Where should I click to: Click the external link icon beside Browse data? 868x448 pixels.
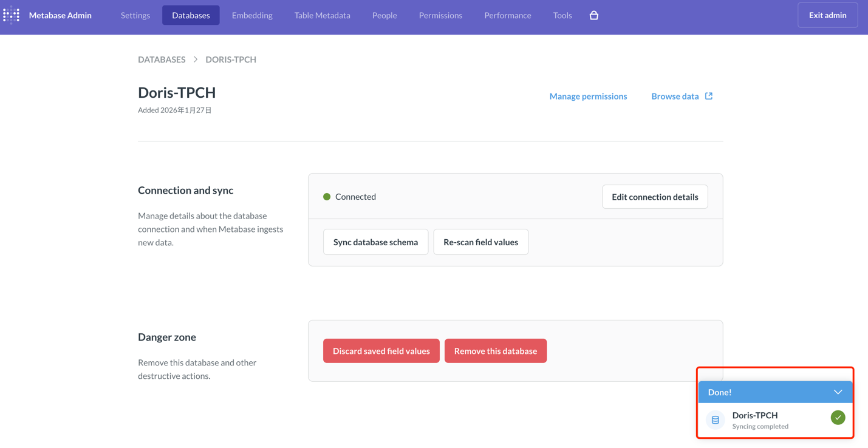pos(708,96)
